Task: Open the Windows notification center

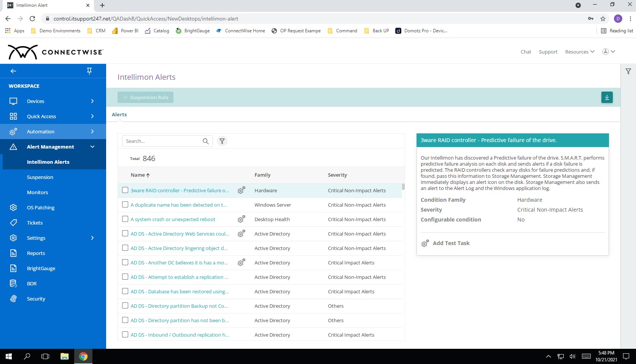Action: (x=626, y=356)
